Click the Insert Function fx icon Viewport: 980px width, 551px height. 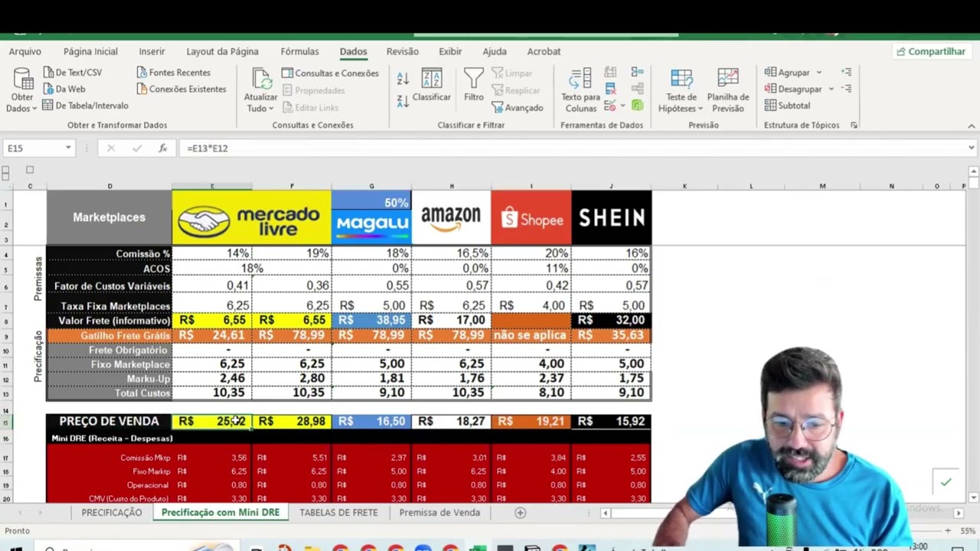pos(162,148)
